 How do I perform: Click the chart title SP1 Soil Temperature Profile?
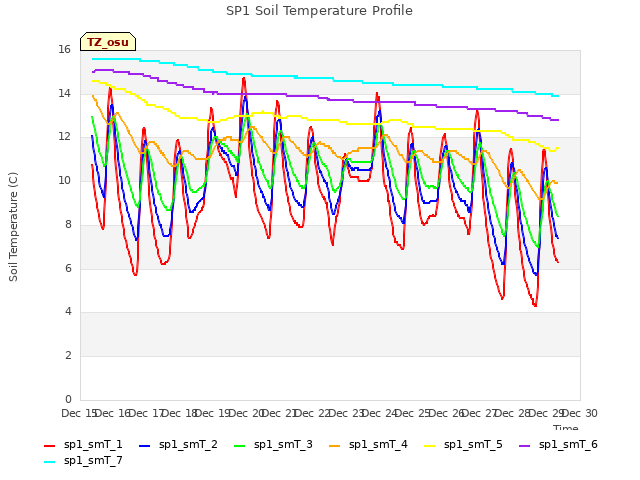[x=320, y=11]
